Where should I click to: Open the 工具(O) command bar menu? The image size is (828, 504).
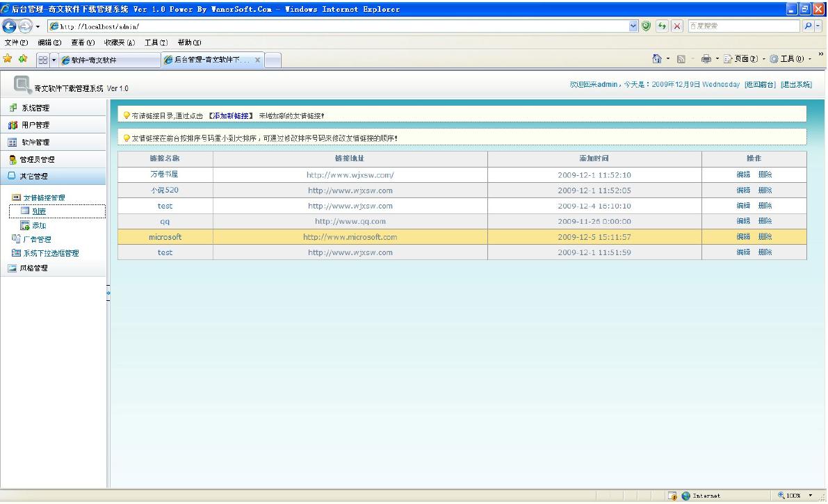[790, 58]
